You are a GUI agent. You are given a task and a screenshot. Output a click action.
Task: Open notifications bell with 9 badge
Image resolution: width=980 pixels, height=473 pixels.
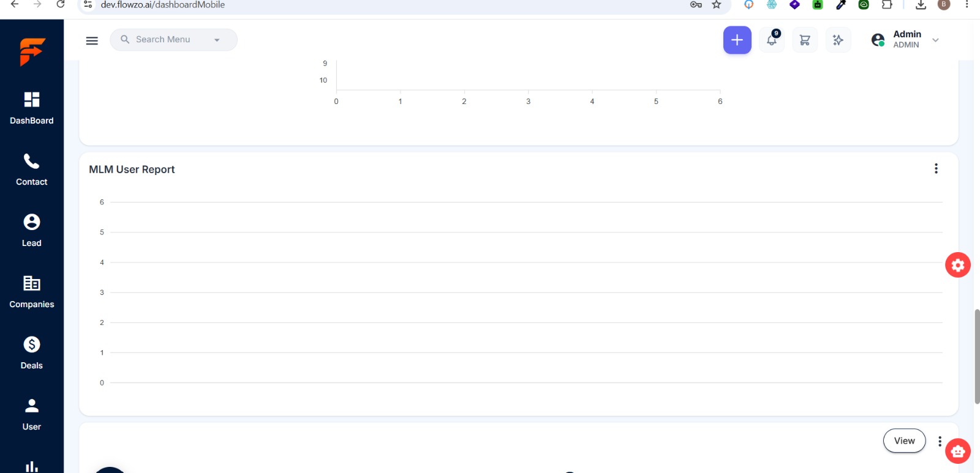pyautogui.click(x=772, y=40)
